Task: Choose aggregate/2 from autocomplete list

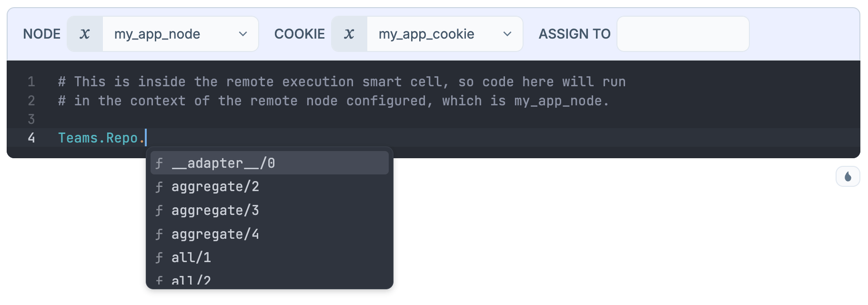Action: pyautogui.click(x=215, y=187)
